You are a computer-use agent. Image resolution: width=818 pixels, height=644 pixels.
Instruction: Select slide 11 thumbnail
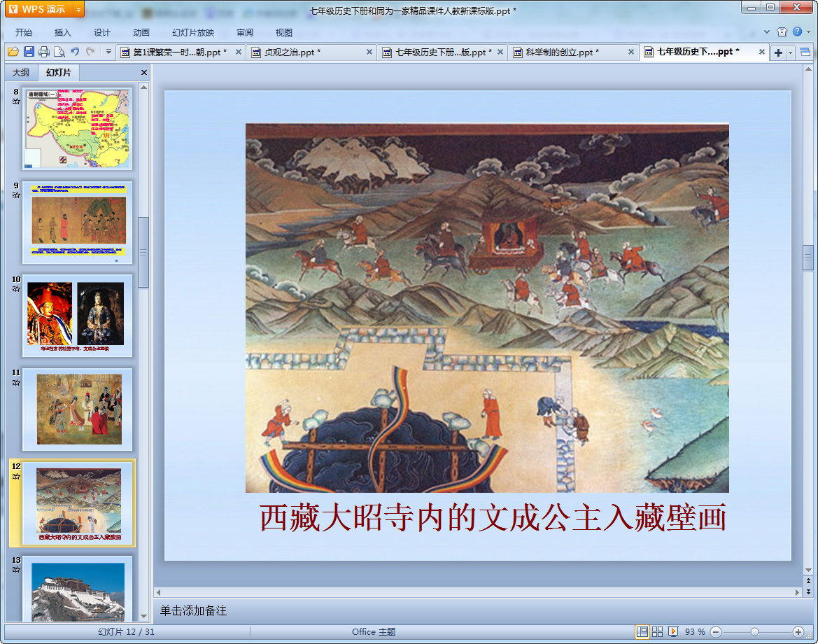[x=77, y=409]
